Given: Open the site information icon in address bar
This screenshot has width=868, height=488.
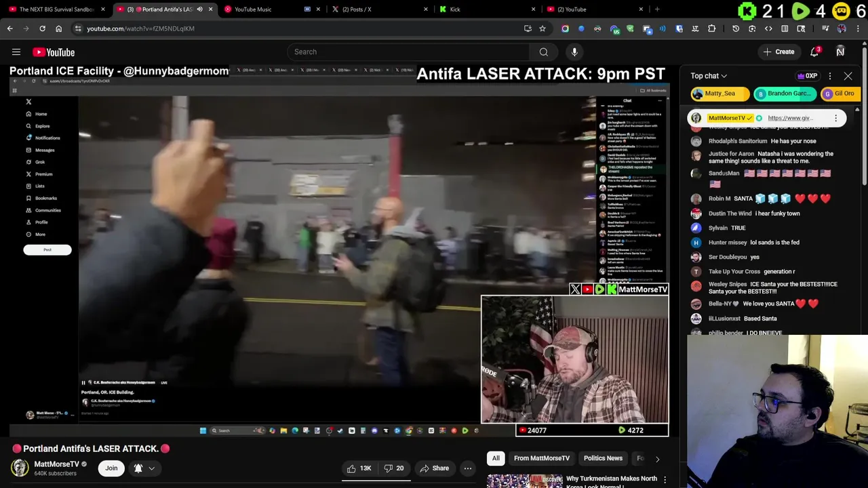Looking at the screenshot, I should pos(78,28).
